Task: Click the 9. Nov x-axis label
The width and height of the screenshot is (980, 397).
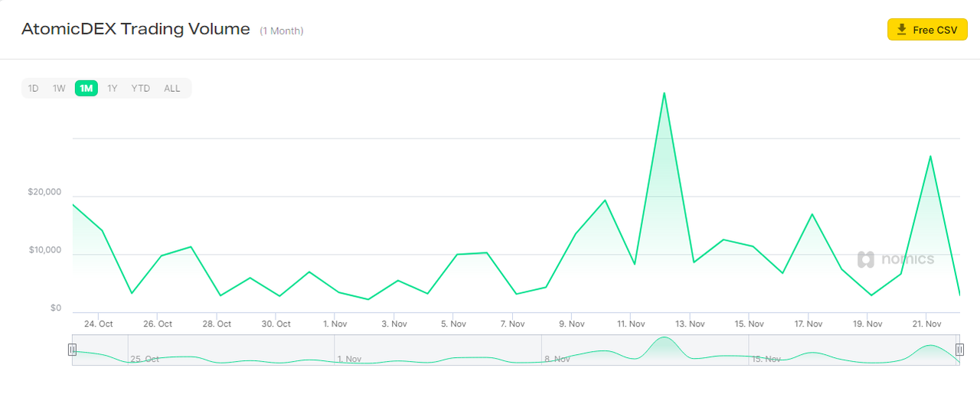Action: click(571, 324)
